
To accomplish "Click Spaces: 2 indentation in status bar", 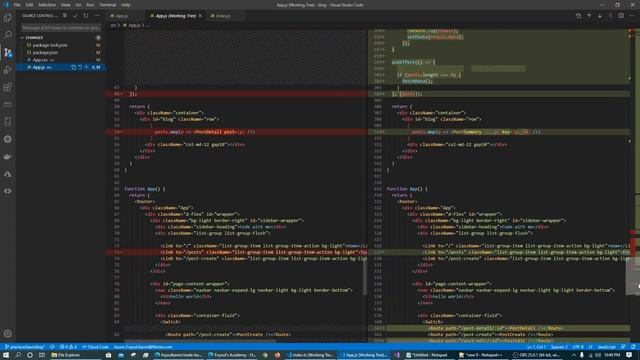I will 559,347.
